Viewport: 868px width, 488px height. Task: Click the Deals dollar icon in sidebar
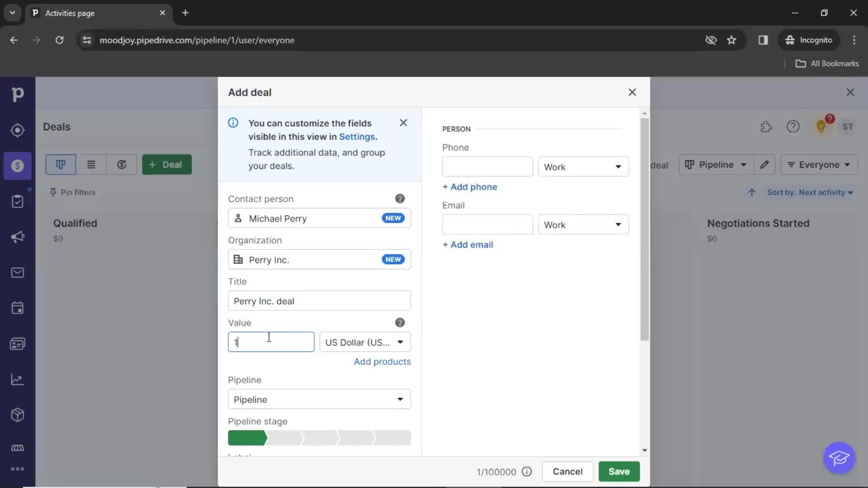pyautogui.click(x=17, y=166)
